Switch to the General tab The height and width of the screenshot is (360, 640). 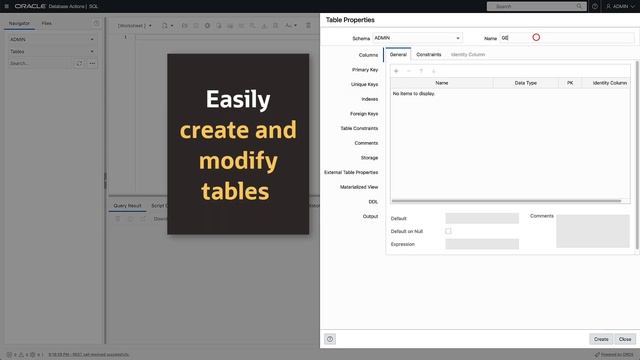pos(398,54)
